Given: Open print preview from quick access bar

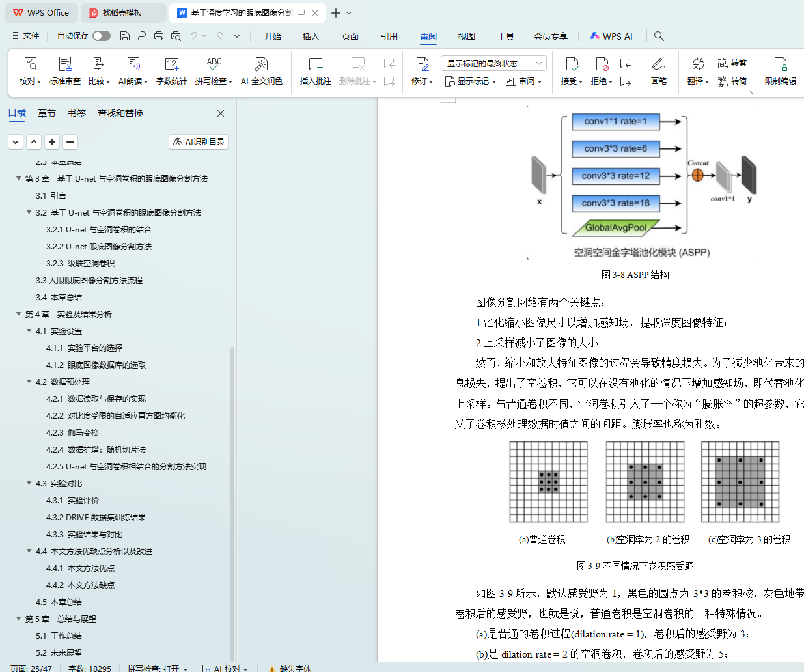Looking at the screenshot, I should [x=176, y=36].
